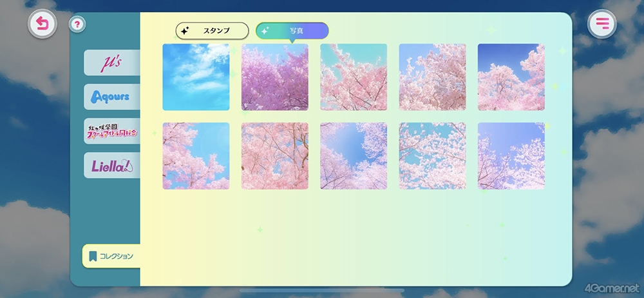Select the blue sky cloud photo

pyautogui.click(x=196, y=77)
